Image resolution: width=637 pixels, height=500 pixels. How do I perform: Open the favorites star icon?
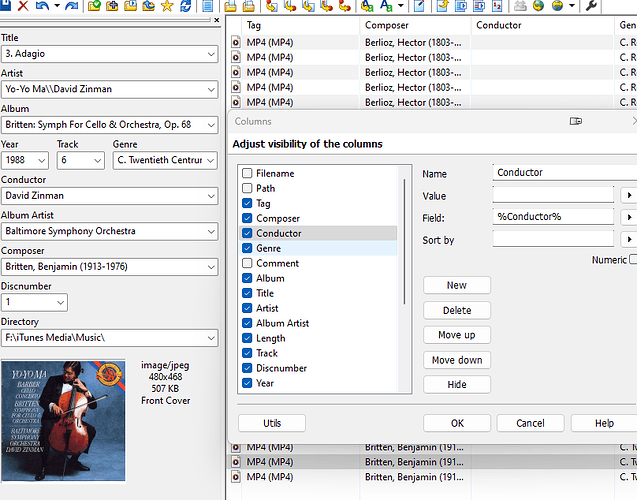pyautogui.click(x=167, y=6)
